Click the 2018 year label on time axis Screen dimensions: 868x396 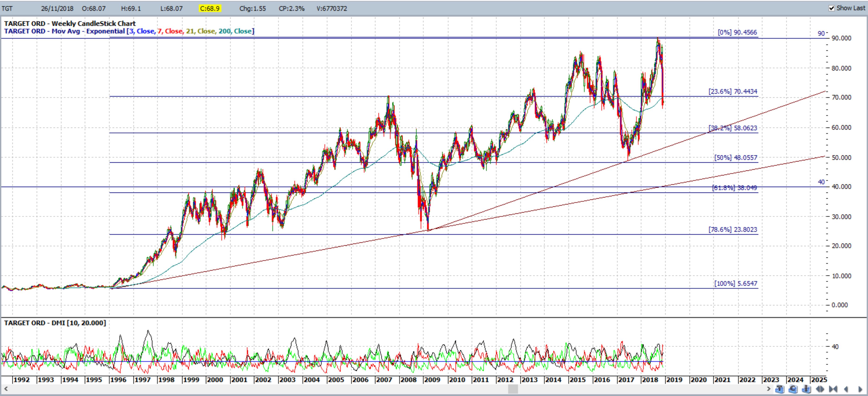(650, 380)
